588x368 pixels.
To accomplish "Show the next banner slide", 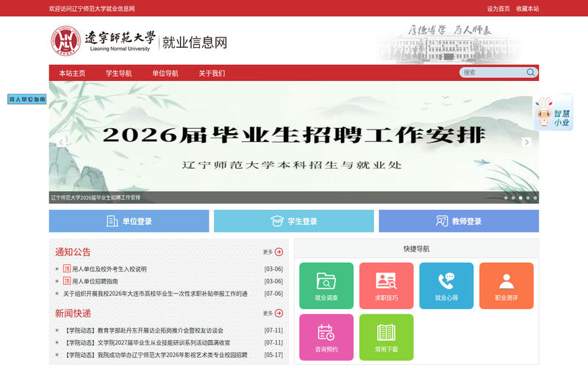I will pyautogui.click(x=526, y=142).
